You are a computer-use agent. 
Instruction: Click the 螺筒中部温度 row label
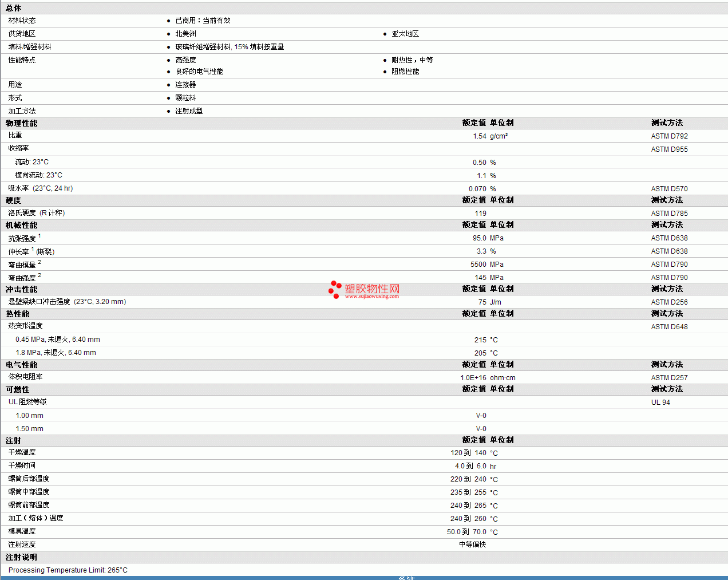click(29, 492)
